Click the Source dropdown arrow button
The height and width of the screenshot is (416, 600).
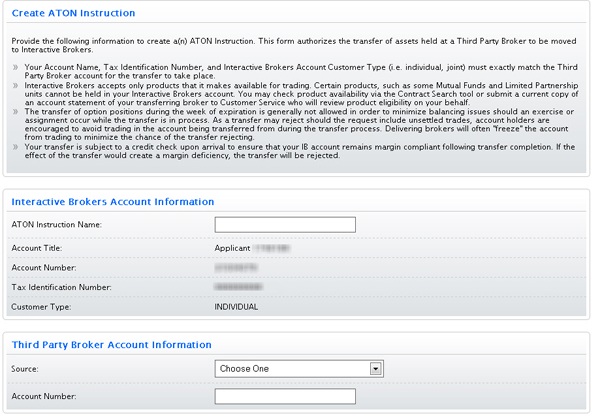pos(375,369)
